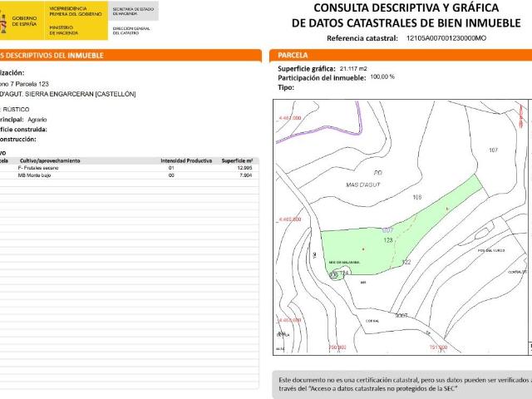532x399 pixels.
Task: Click the Intensidad Productiva column header
Action: (186, 160)
